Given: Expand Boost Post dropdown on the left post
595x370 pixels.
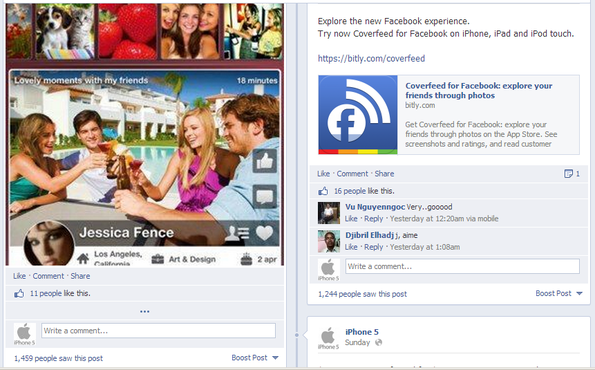Looking at the screenshot, I should click(275, 357).
